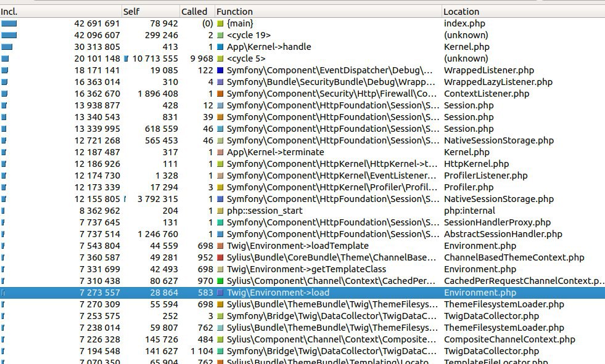Select the Security\Http\Firewall function row
The width and height of the screenshot is (605, 364).
pos(302,94)
